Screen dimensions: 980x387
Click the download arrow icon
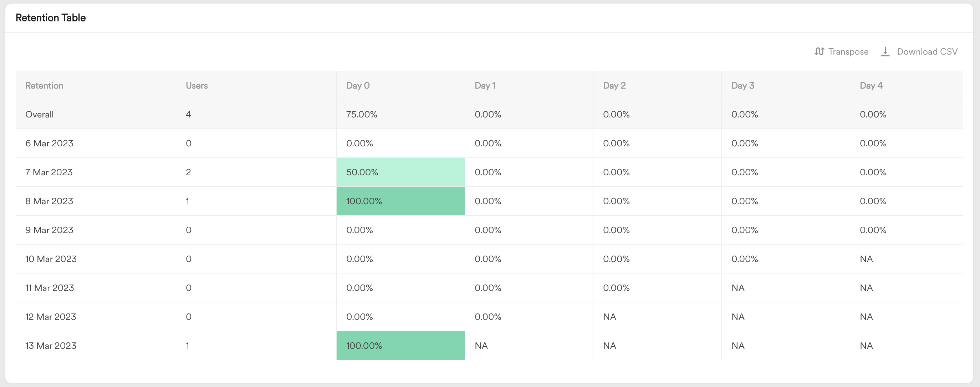(x=885, y=51)
